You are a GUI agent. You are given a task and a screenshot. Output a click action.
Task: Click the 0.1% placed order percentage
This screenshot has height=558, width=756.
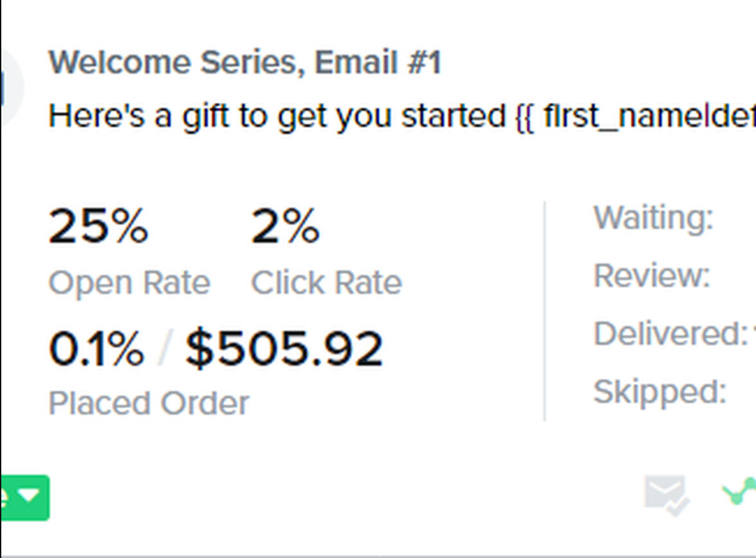pos(96,349)
